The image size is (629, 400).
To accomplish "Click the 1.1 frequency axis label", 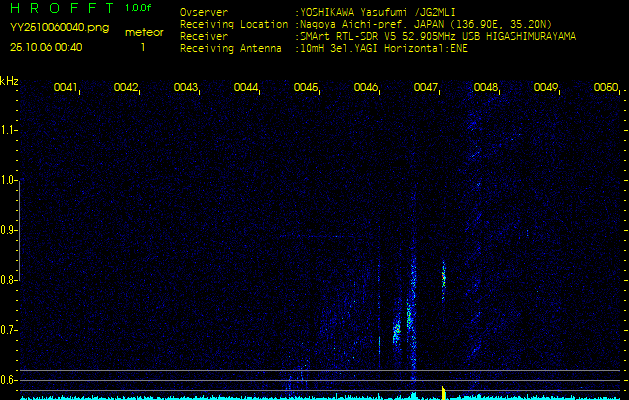I will click(x=7, y=130).
